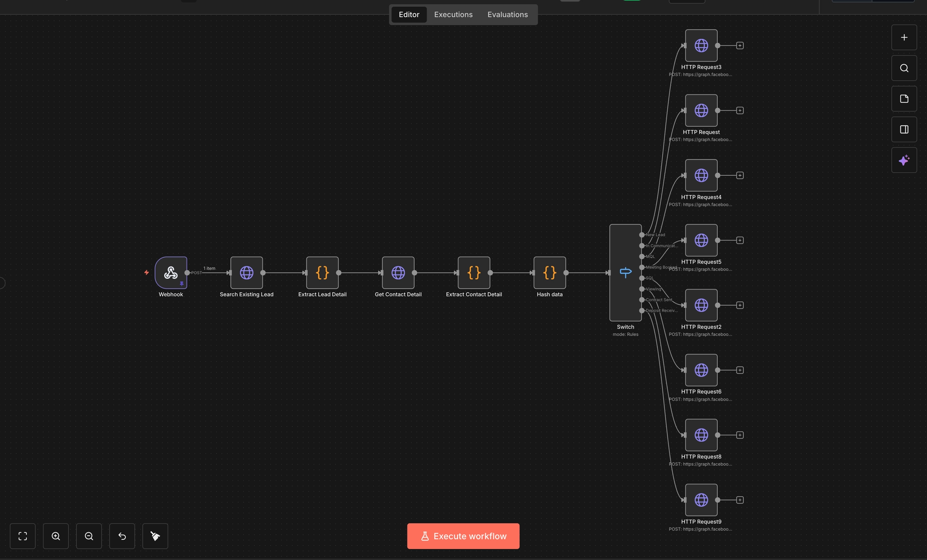The height and width of the screenshot is (560, 927).
Task: Undo the last action with the arrow icon
Action: point(122,536)
